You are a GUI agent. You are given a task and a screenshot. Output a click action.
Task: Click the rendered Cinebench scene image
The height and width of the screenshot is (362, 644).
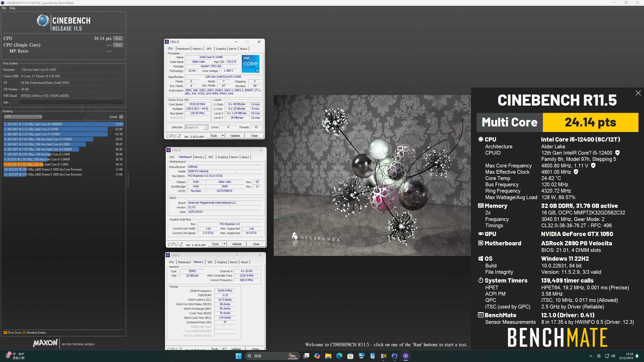(372, 175)
